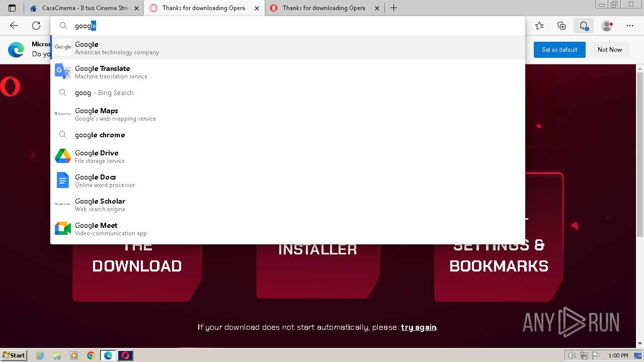Click Microsoft Edge taskbar icon

(108, 355)
